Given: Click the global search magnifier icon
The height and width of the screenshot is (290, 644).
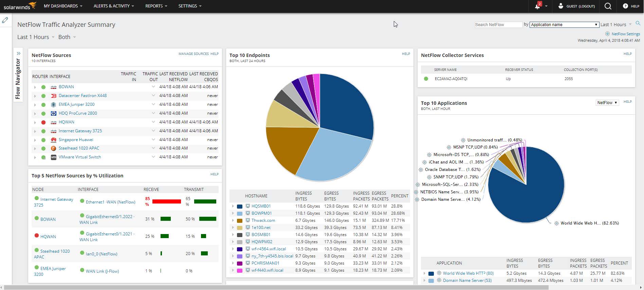Looking at the screenshot, I should pyautogui.click(x=608, y=6).
